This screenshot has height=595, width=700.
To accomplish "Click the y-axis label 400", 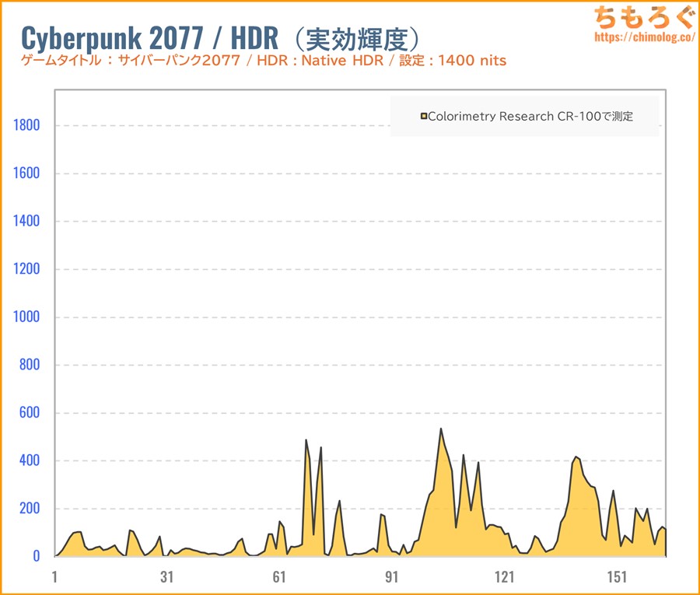I will click(x=30, y=460).
